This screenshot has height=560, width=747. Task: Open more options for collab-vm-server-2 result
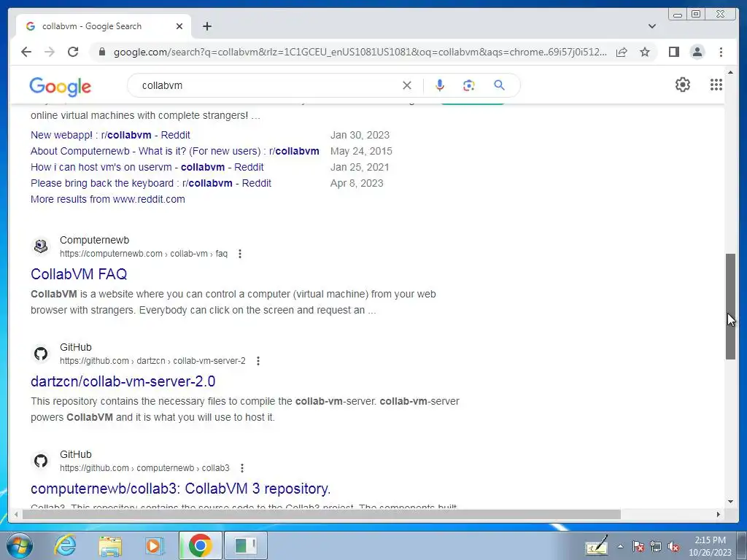pyautogui.click(x=258, y=361)
